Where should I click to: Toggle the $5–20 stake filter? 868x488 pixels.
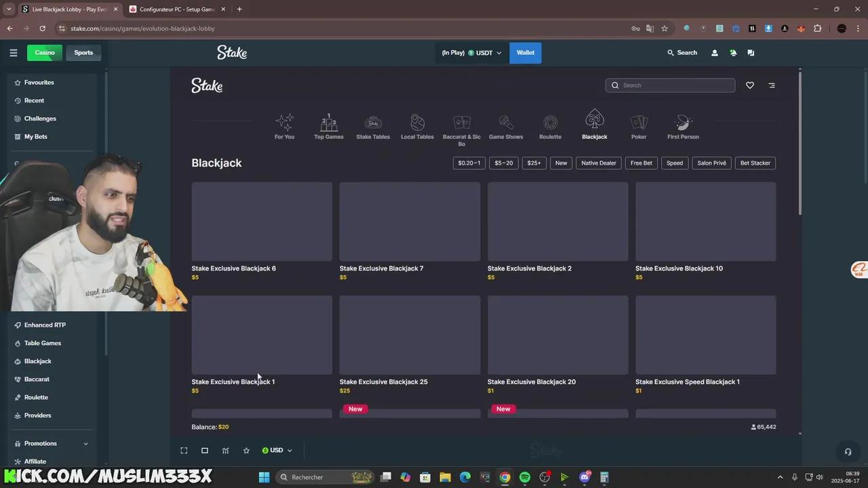pyautogui.click(x=504, y=163)
